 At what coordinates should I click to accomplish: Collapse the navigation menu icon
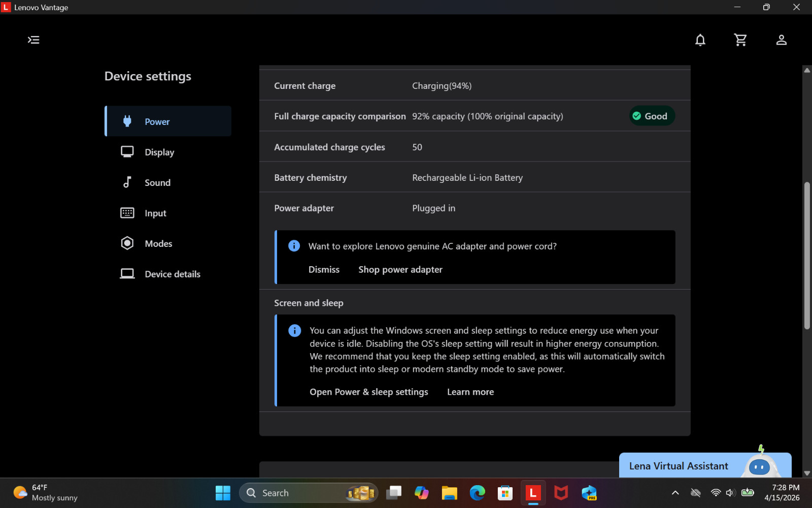[33, 40]
